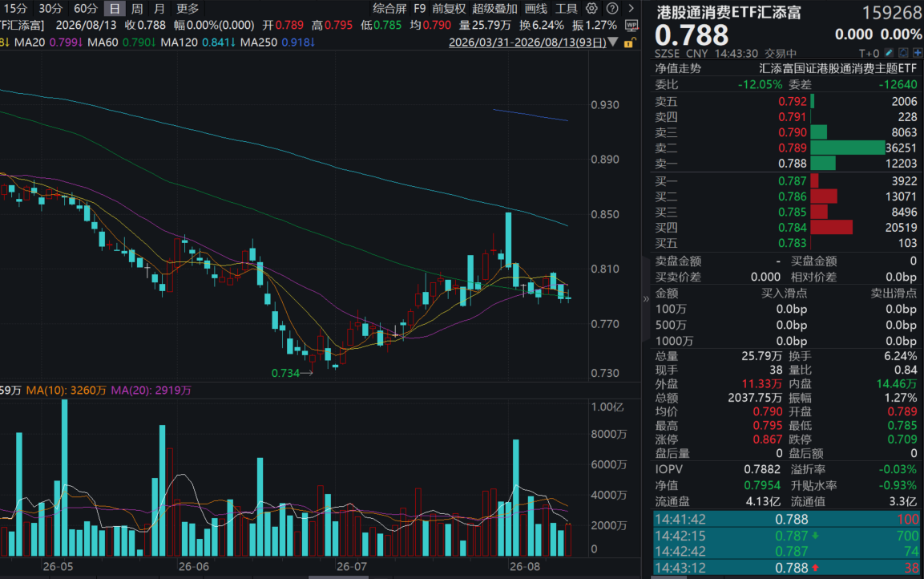Click the 2026/03/31-2026/08/13(93日) date range link
924x579 pixels.
[x=527, y=43]
